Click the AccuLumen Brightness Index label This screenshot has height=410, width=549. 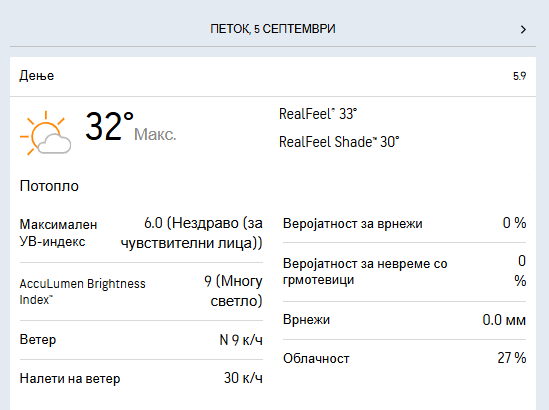(82, 291)
